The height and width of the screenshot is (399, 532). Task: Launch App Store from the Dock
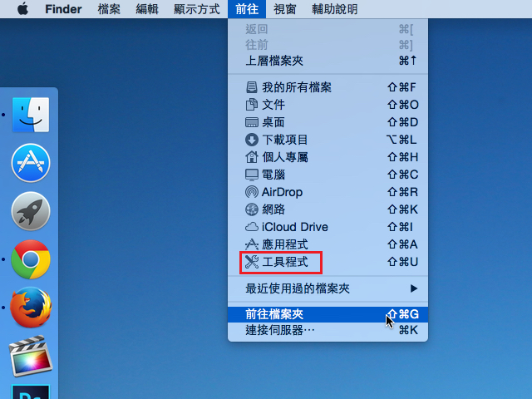[x=31, y=164]
